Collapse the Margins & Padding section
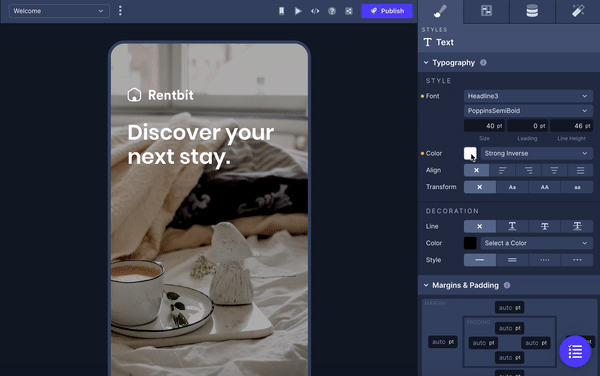The height and width of the screenshot is (376, 600). coord(426,285)
